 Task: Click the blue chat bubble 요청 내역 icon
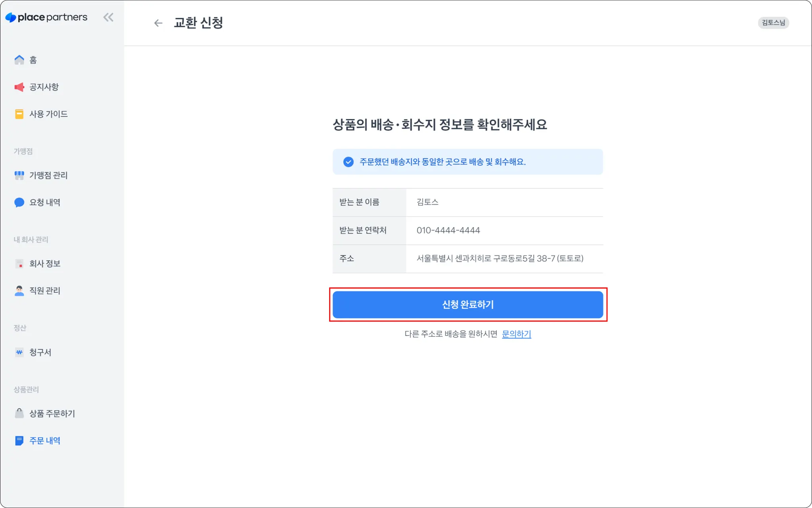19,203
